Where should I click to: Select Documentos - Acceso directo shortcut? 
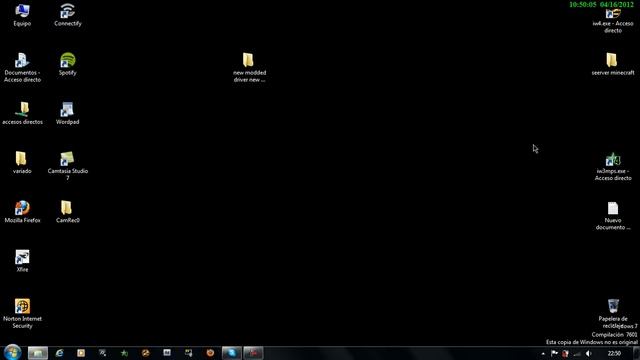point(22,67)
